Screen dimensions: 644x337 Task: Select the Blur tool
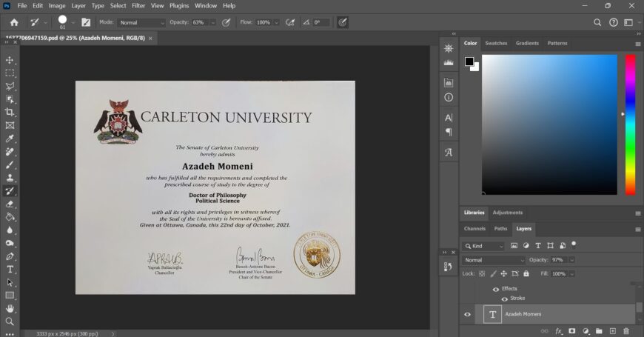coord(10,230)
